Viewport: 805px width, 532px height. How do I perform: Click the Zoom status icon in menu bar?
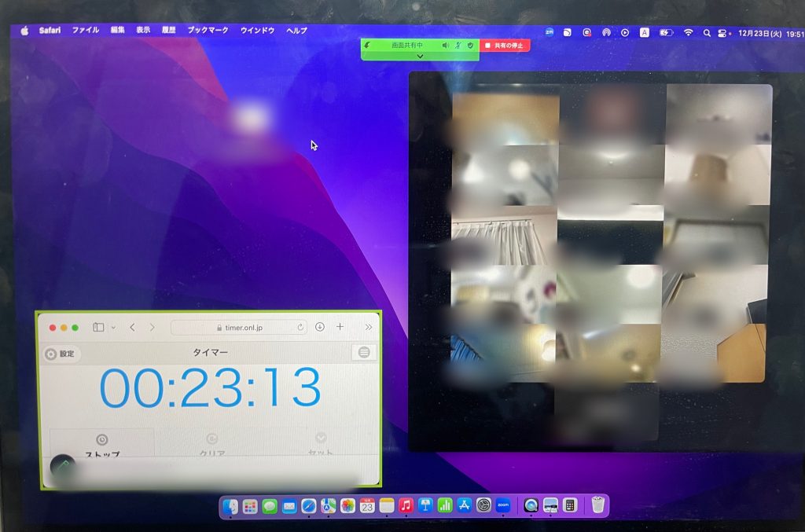(x=549, y=32)
